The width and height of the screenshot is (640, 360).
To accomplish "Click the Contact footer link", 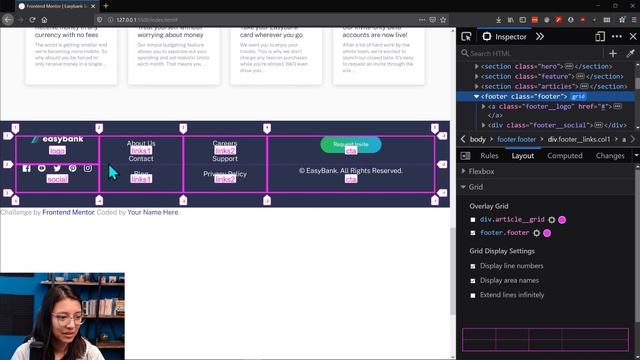I will 141,159.
